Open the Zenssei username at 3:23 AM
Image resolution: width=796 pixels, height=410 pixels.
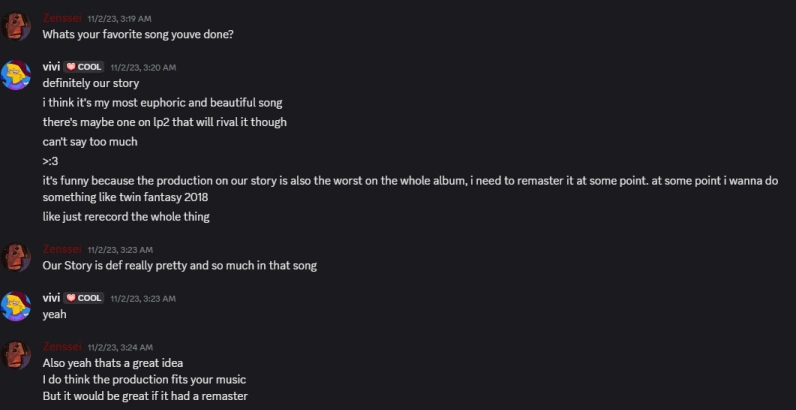tap(62, 249)
